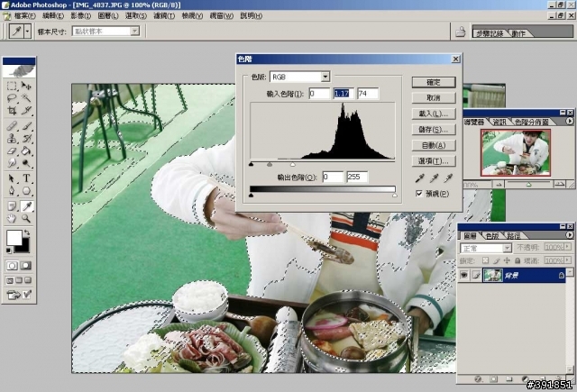Enable lock all option in Layers
This screenshot has width=577, height=392.
517,260
